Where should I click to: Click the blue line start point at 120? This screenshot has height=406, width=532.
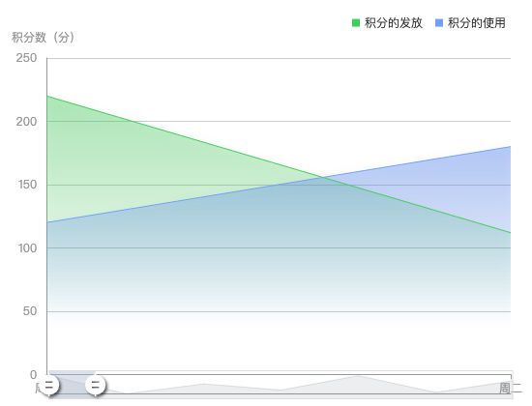pos(47,222)
